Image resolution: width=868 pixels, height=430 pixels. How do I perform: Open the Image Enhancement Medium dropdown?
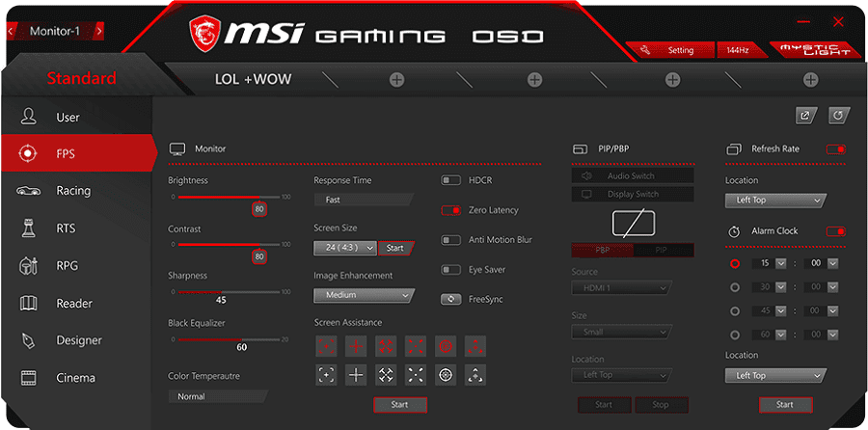pos(364,296)
